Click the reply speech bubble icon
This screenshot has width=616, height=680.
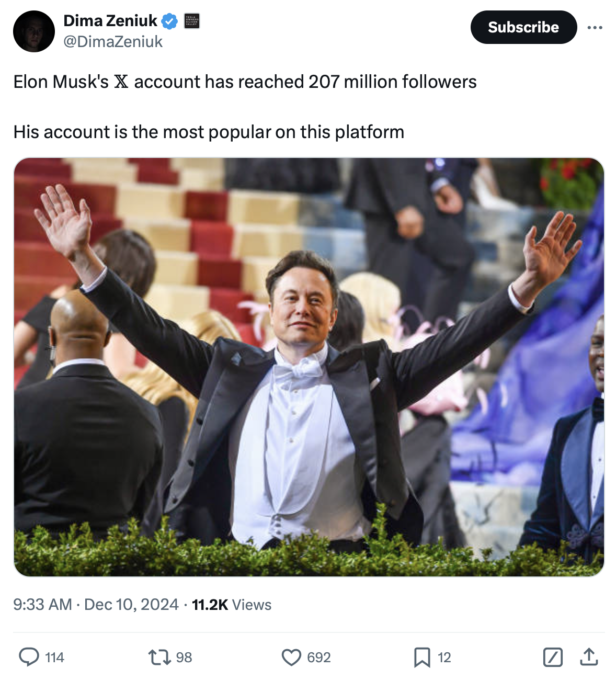coord(29,657)
